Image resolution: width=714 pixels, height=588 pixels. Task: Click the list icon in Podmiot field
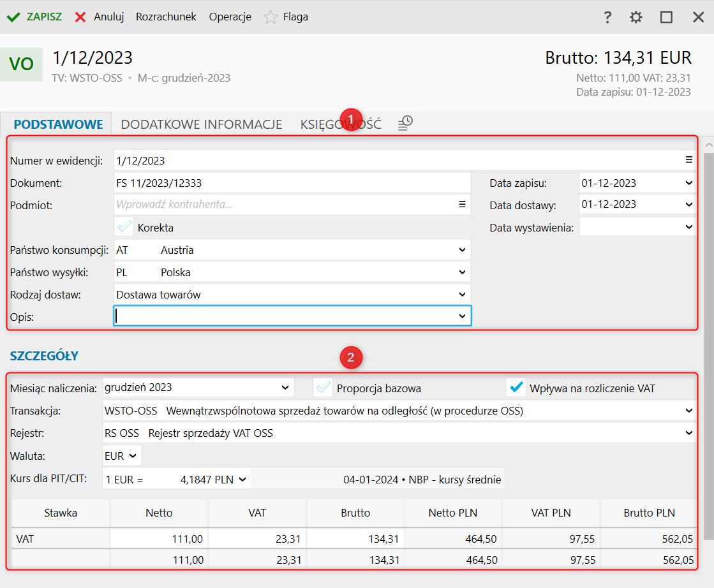click(462, 205)
